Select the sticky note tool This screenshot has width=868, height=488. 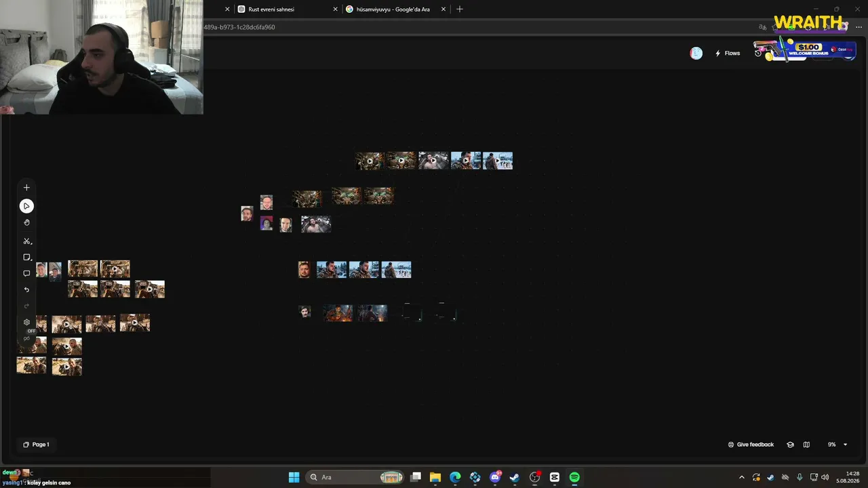(26, 258)
